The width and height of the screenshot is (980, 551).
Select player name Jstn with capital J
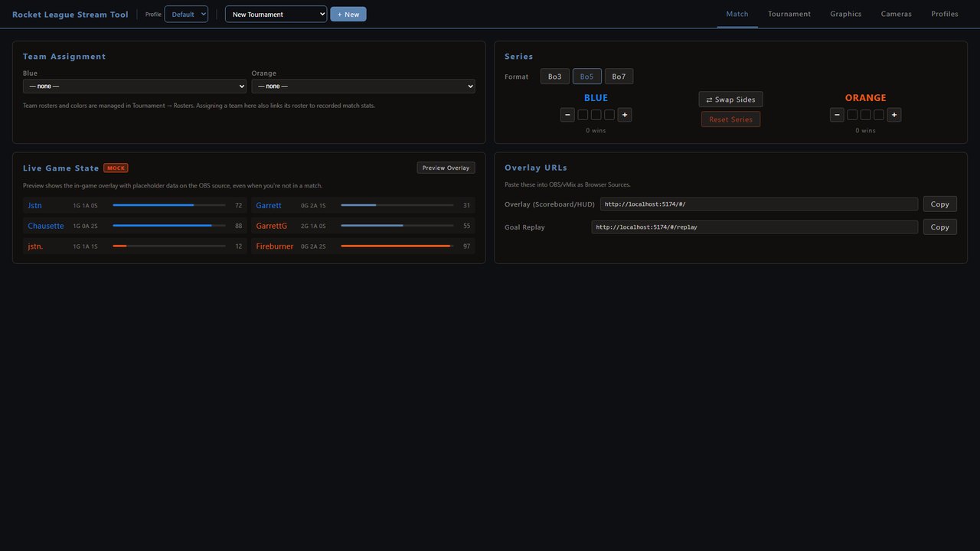pos(35,205)
